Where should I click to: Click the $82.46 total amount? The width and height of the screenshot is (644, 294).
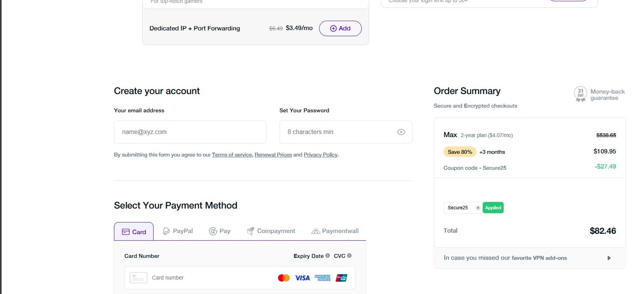point(603,231)
